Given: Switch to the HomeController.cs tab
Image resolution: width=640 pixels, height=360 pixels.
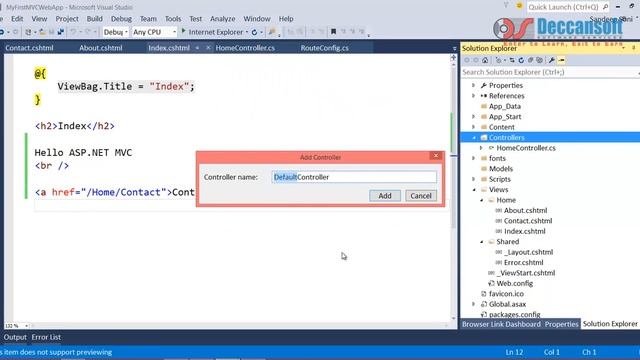Looking at the screenshot, I should tap(245, 48).
